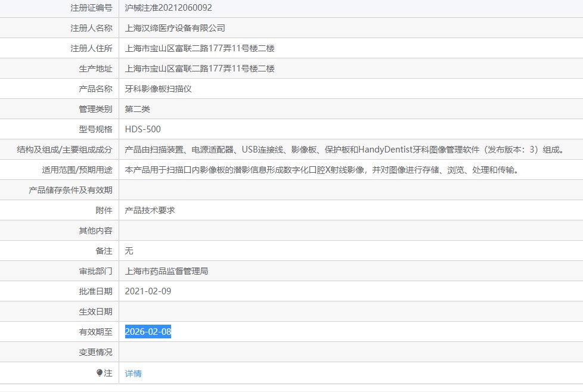Click product name 牙科影像板扫描仪
583x392 pixels.
coord(159,89)
